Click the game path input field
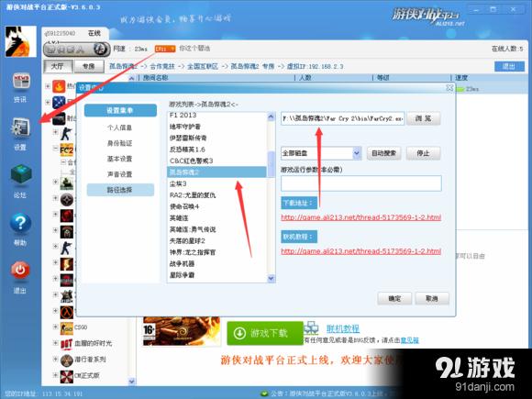This screenshot has width=532, height=399. coord(343,118)
